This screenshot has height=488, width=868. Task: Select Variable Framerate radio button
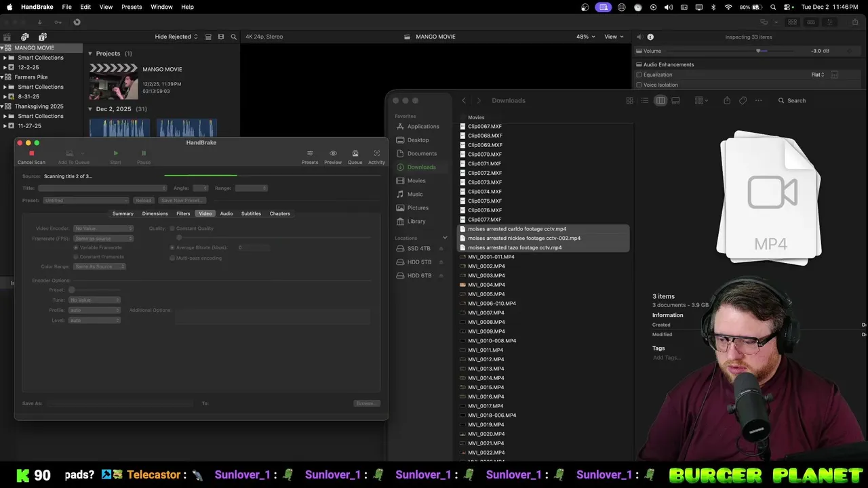click(x=76, y=247)
